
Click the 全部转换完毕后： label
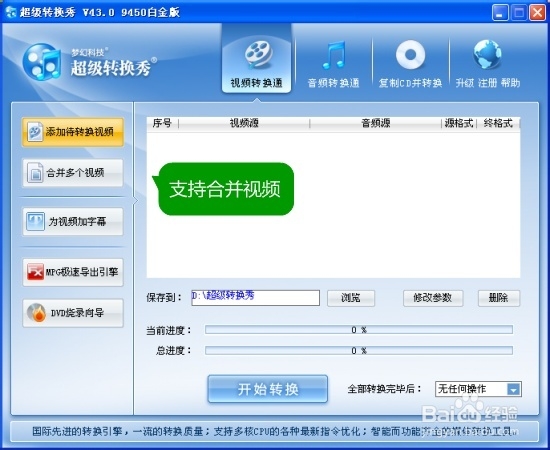click(385, 389)
